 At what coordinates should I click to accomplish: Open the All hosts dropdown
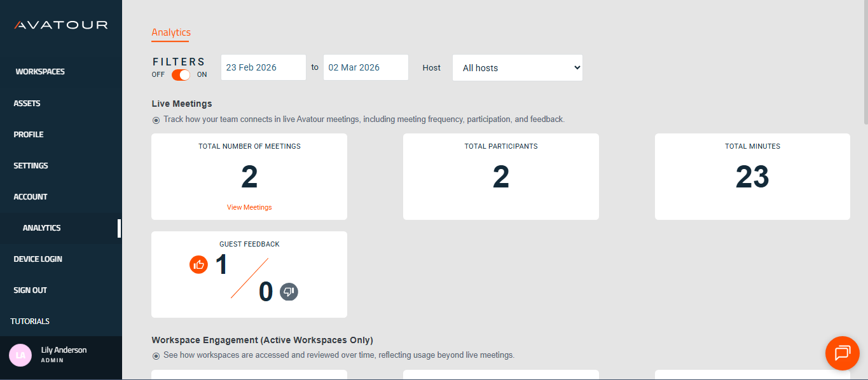(517, 67)
